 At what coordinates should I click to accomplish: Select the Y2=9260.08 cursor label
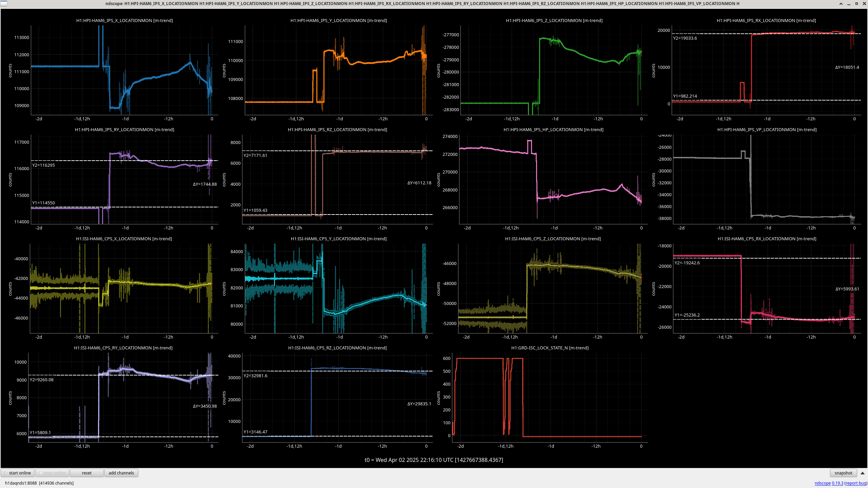[41, 380]
